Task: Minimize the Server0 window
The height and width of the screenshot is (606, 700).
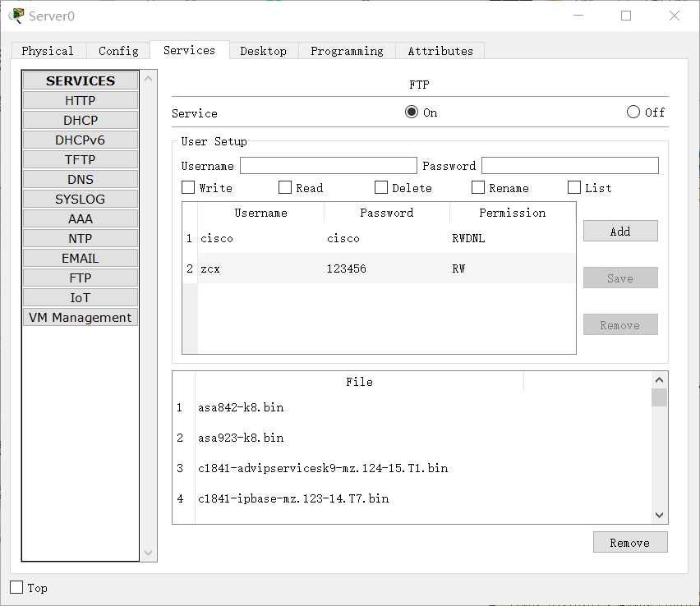Action: [x=578, y=16]
